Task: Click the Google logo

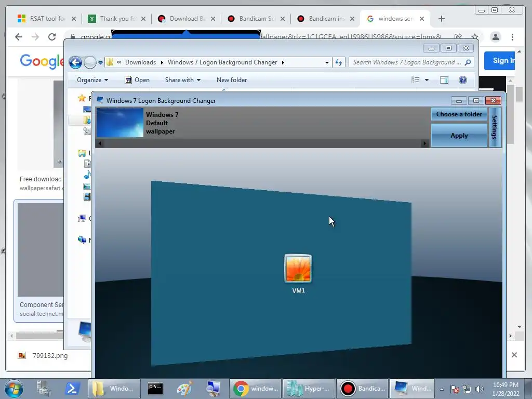Action: (42, 61)
